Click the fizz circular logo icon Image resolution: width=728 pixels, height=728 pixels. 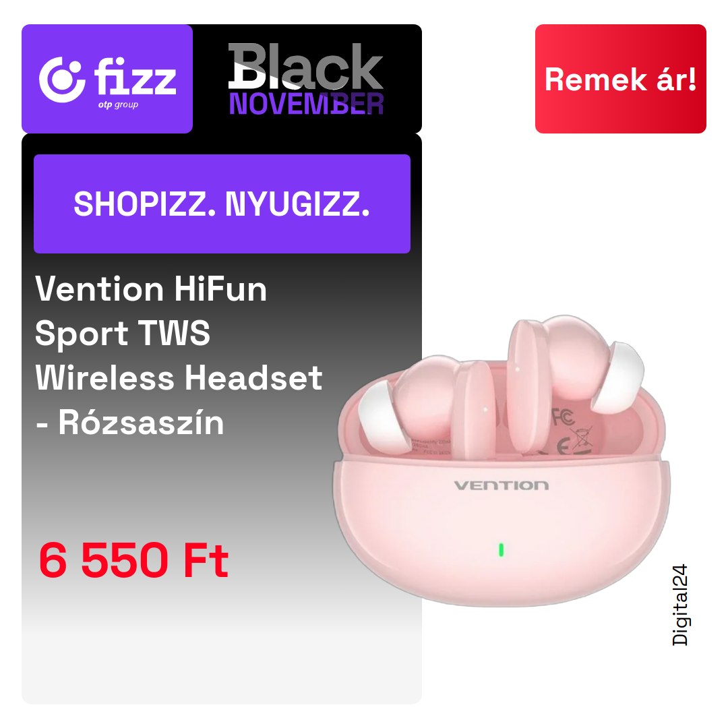[62, 80]
